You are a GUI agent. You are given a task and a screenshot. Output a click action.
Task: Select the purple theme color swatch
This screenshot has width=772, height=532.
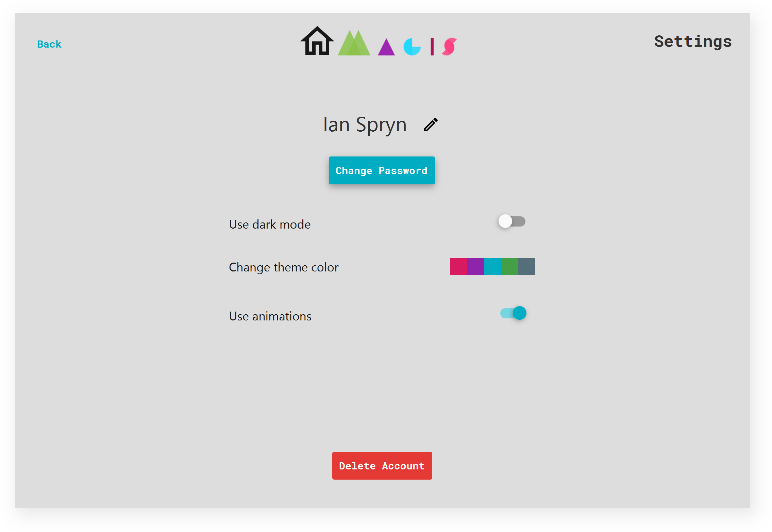click(475, 266)
